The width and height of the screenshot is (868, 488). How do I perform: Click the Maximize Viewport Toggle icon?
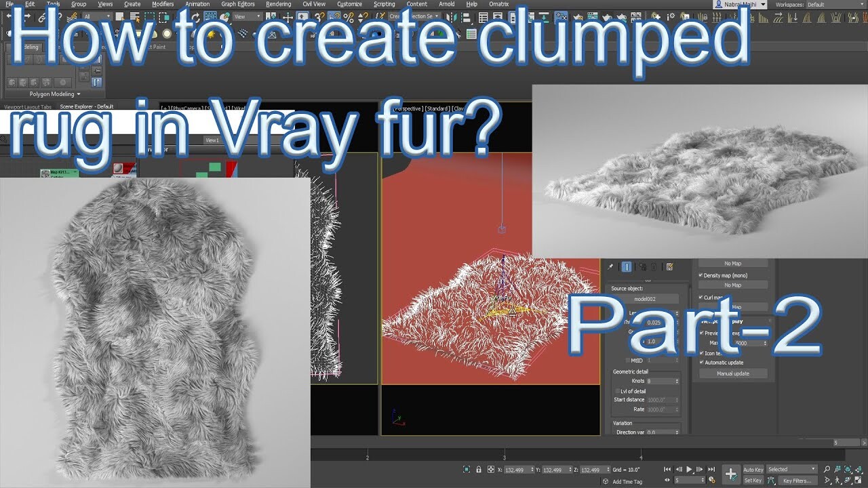pos(857,481)
